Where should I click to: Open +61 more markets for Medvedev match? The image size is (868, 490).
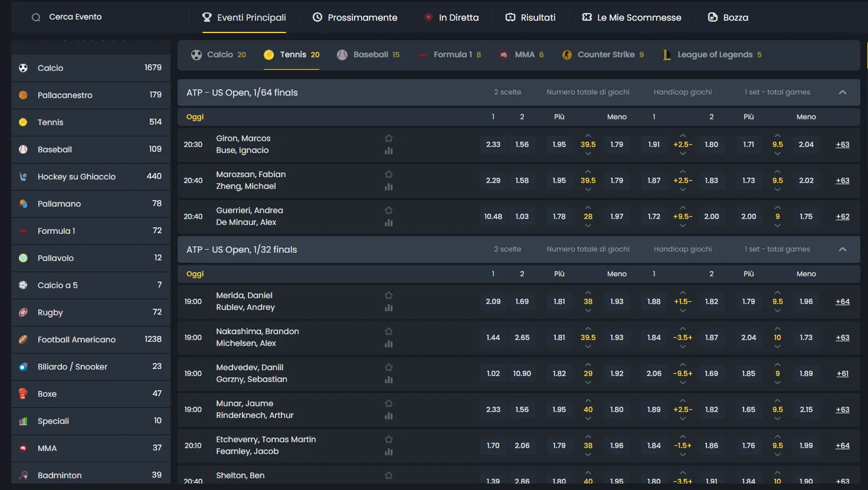(842, 374)
